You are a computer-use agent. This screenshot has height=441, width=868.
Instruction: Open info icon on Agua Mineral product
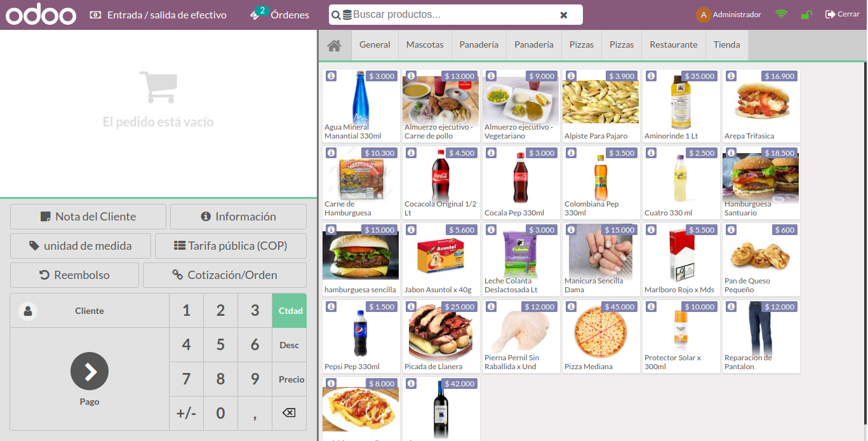[331, 76]
